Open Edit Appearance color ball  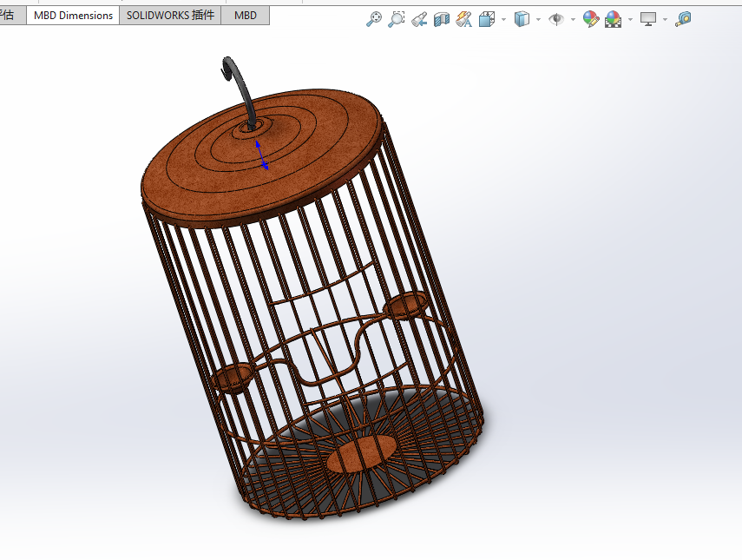click(591, 18)
